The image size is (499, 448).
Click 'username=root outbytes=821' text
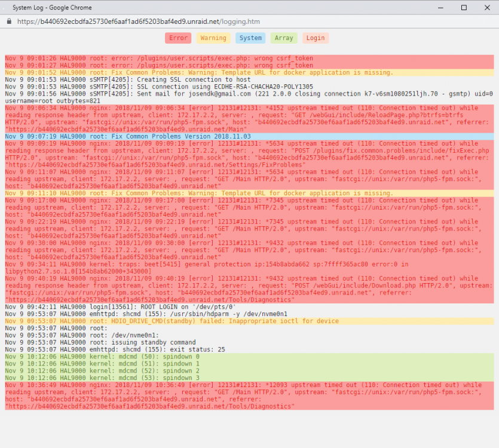point(53,101)
